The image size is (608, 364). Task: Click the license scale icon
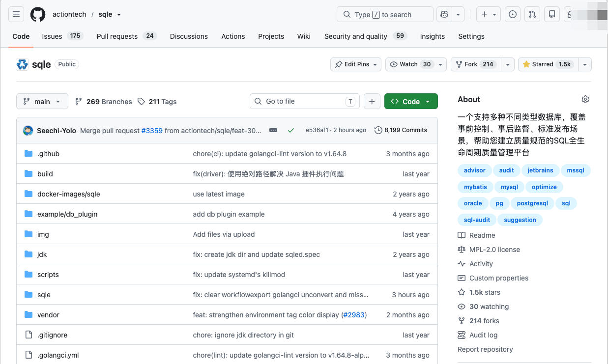(x=462, y=250)
